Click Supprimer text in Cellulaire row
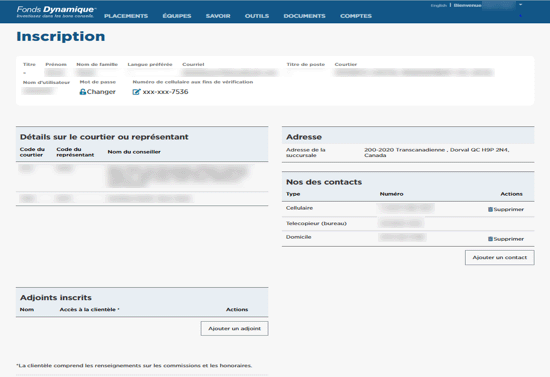This screenshot has height=377, width=550. pyautogui.click(x=509, y=209)
